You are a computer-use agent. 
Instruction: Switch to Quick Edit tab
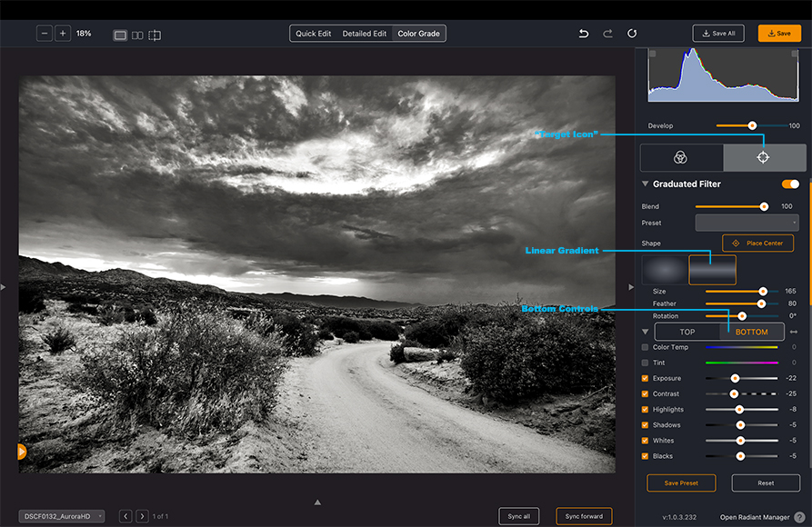click(314, 34)
